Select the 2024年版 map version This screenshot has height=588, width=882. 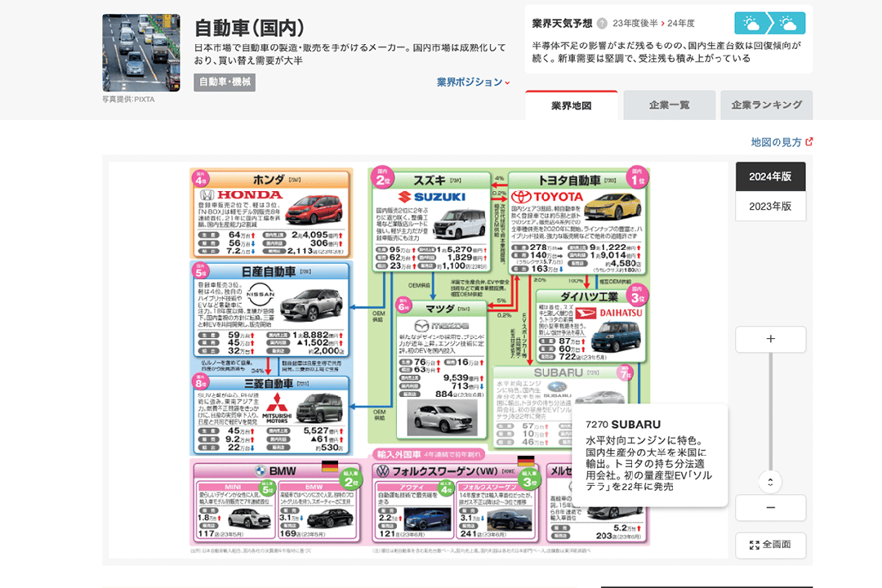[x=770, y=176]
